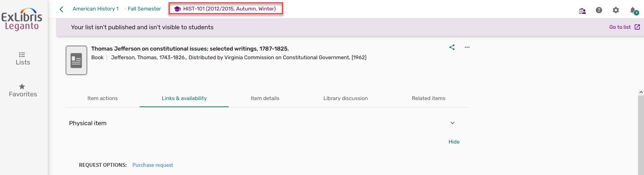The image size is (644, 175).
Task: Open the Related items tab
Action: (428, 98)
